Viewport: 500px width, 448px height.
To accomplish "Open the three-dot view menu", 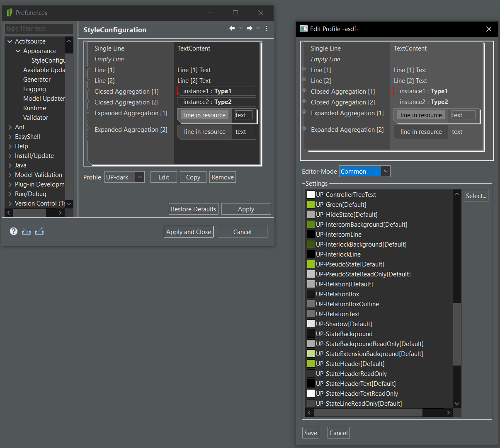I will (267, 28).
